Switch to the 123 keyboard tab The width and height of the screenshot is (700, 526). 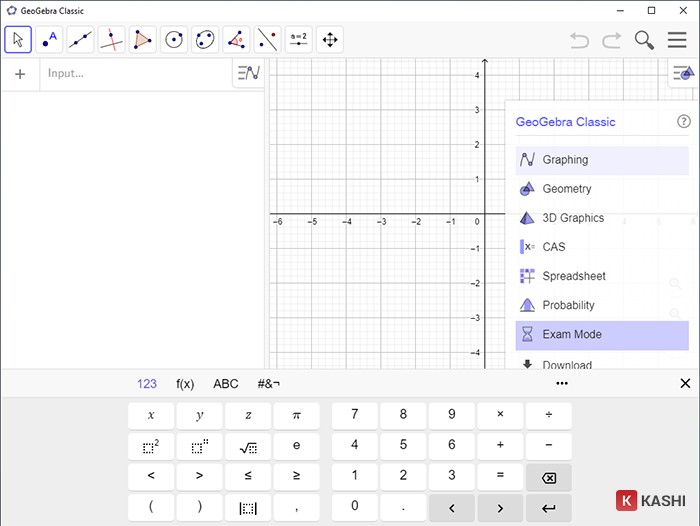146,384
